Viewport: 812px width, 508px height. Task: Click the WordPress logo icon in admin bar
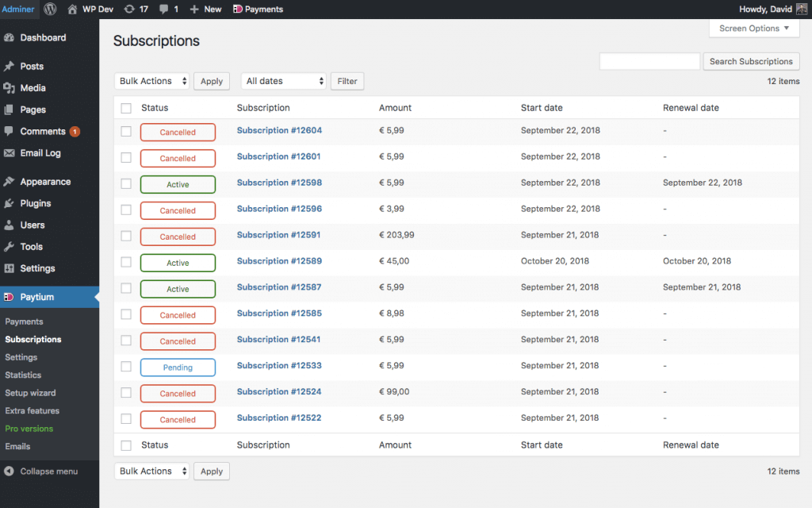click(x=50, y=9)
